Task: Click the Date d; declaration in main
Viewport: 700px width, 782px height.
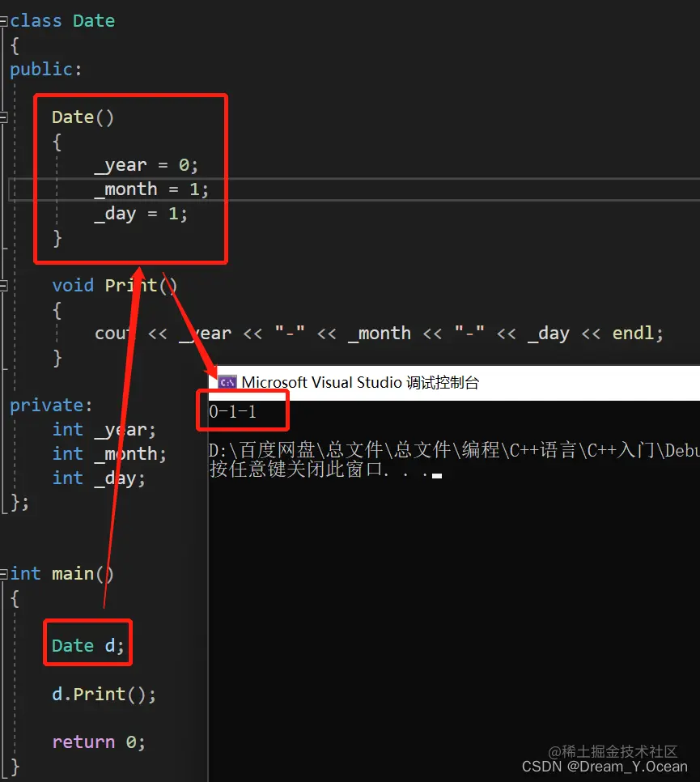Action: coord(87,646)
